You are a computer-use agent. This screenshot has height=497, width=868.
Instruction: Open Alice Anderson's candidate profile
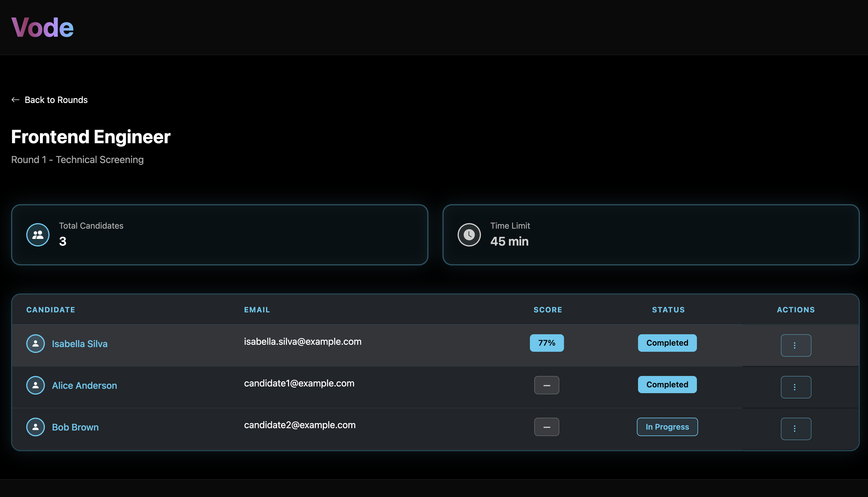click(84, 385)
